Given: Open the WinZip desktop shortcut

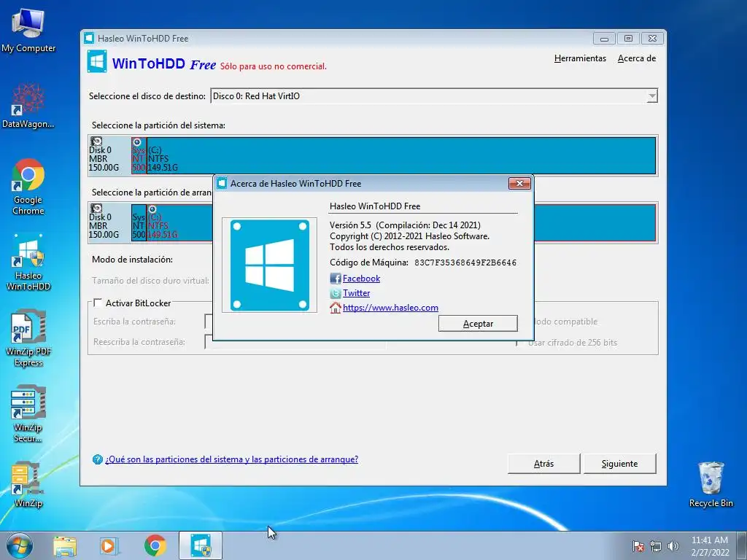Looking at the screenshot, I should (x=28, y=484).
